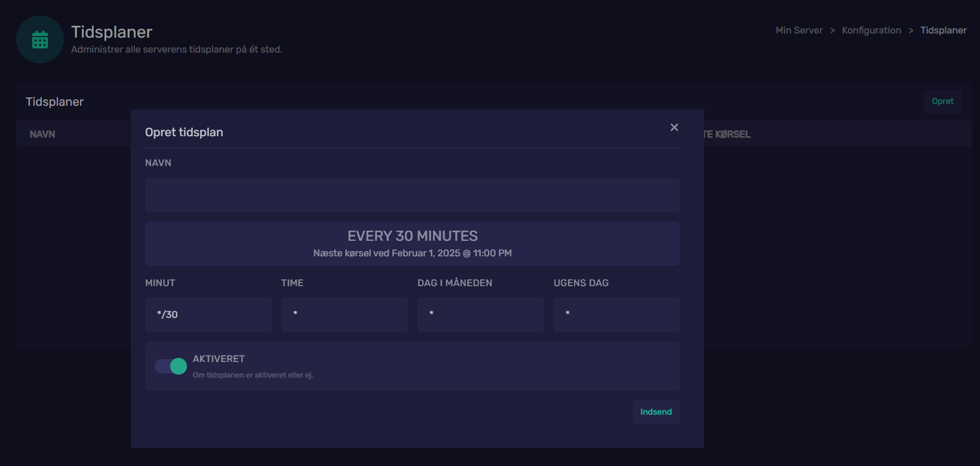This screenshot has width=980, height=466.
Task: Click the first breadcrumb chevron separator
Action: coord(832,30)
